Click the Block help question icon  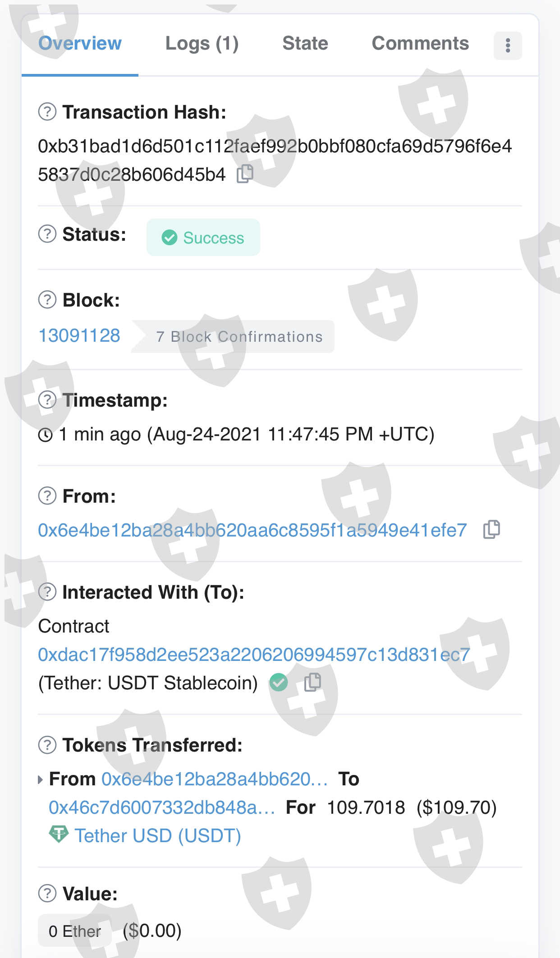[47, 300]
